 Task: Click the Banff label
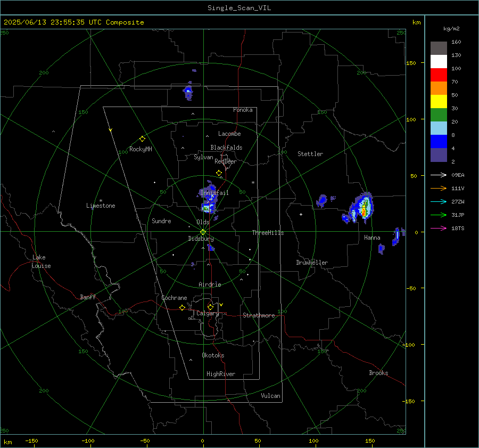pyautogui.click(x=88, y=297)
